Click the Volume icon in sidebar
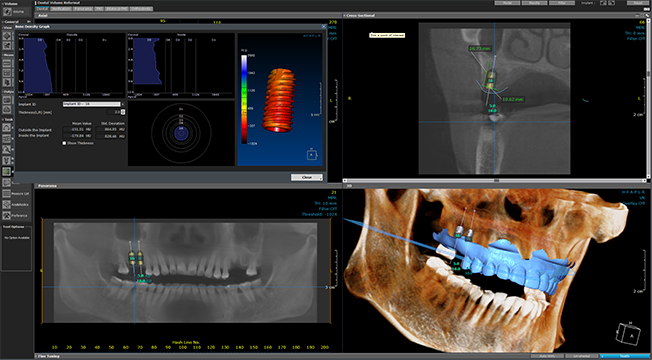Image resolution: width=652 pixels, height=360 pixels. pyautogui.click(x=8, y=12)
